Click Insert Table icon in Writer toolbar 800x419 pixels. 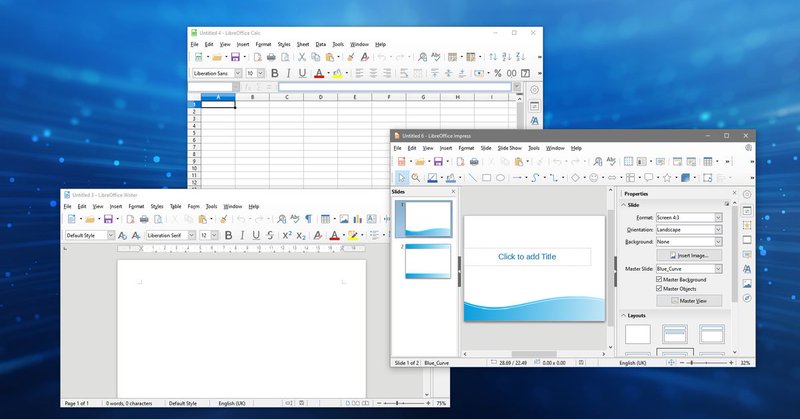click(x=325, y=219)
